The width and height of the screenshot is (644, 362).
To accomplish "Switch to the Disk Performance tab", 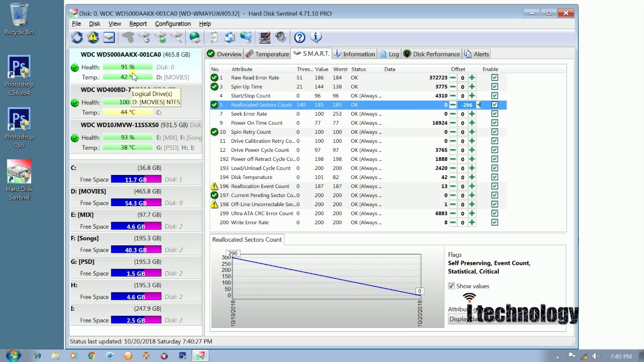I will click(x=432, y=54).
